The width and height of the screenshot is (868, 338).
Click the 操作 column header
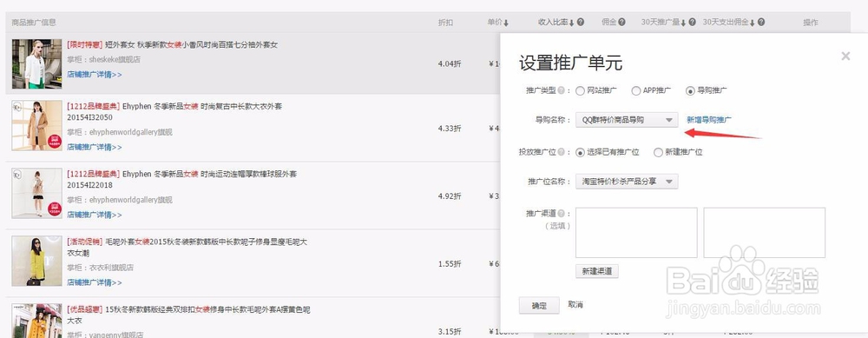811,23
